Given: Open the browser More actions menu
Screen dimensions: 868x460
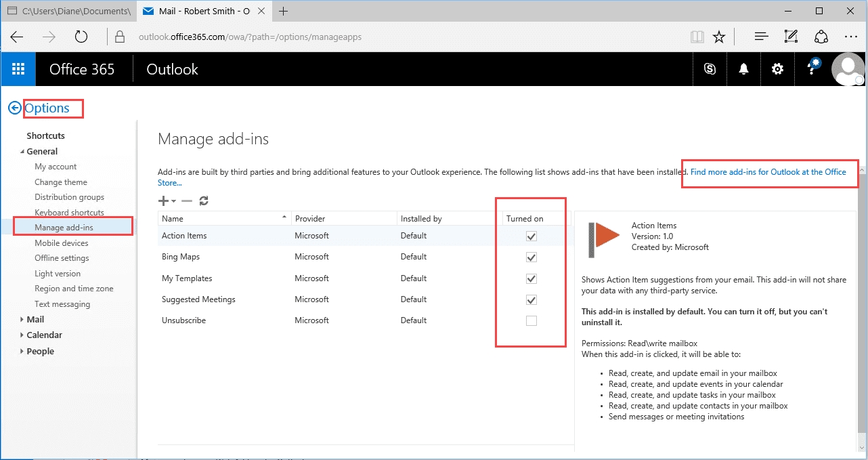Looking at the screenshot, I should [851, 37].
